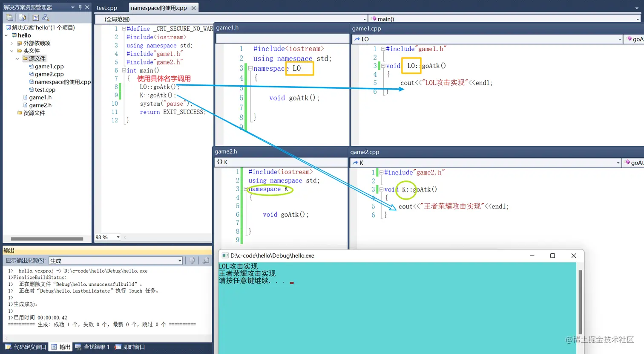Collapse void K::goAtk() in game2.cpp
The image size is (644, 354).
click(x=381, y=189)
